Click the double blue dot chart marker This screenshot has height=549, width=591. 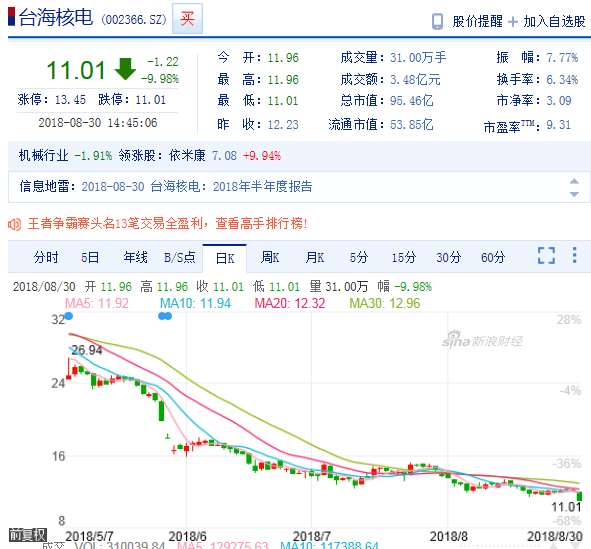click(165, 316)
